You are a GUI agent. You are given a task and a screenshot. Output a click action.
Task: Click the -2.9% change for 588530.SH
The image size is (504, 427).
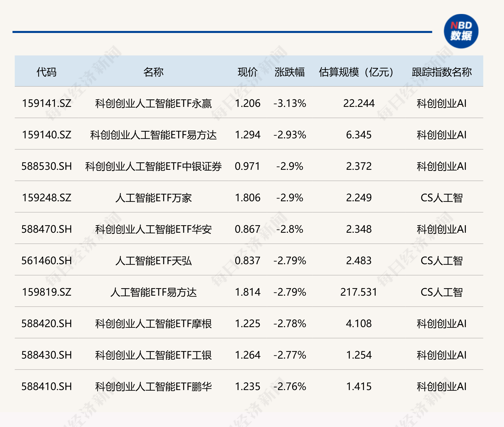(x=290, y=166)
